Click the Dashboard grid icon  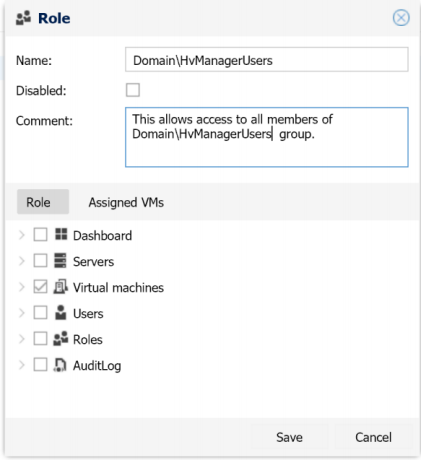coord(61,235)
